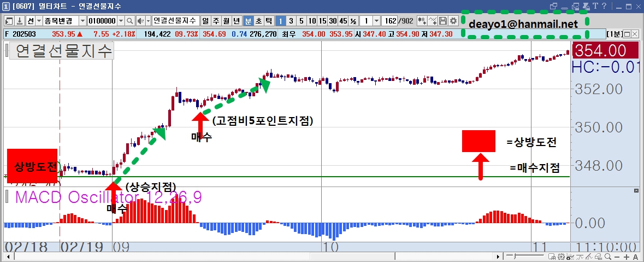Click the magnifier symbol search icon
The height and width of the screenshot is (262, 644).
129,21
